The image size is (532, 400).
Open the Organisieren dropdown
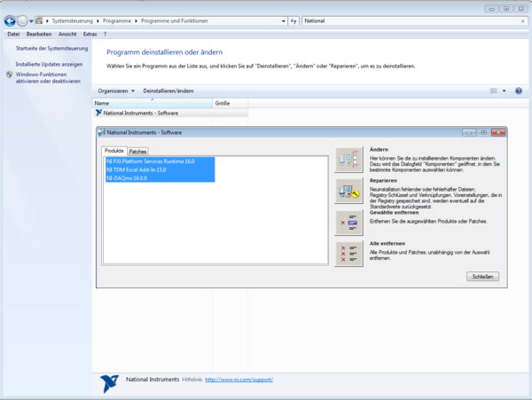[116, 91]
